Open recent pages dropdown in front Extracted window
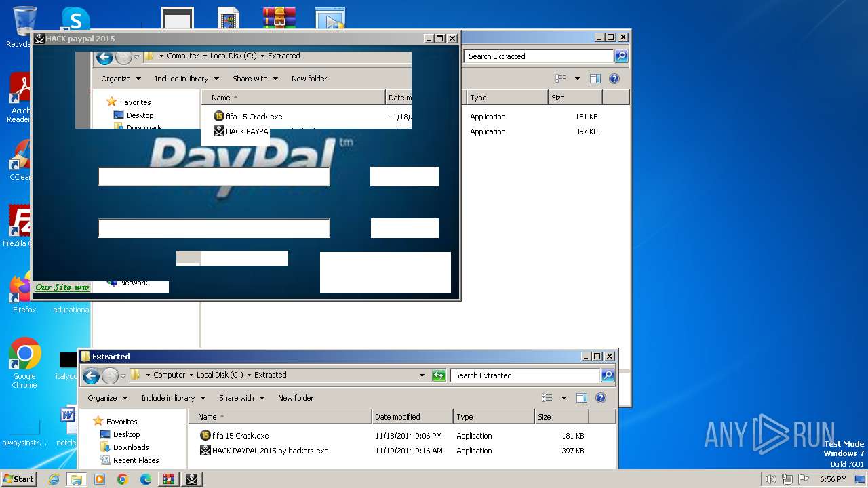Viewport: 868px width, 488px height. [x=123, y=375]
